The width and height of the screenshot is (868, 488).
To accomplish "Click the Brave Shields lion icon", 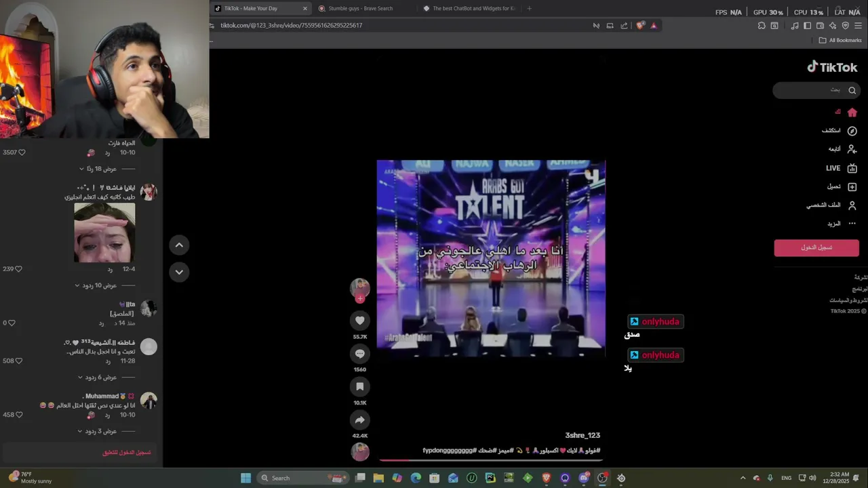I will click(640, 25).
